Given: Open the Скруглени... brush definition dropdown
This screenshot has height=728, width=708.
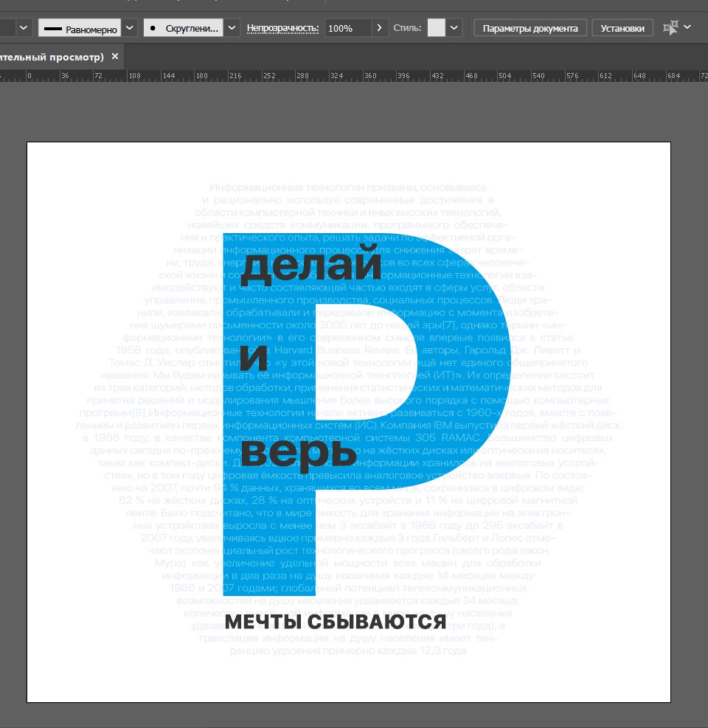Looking at the screenshot, I should pos(184,28).
